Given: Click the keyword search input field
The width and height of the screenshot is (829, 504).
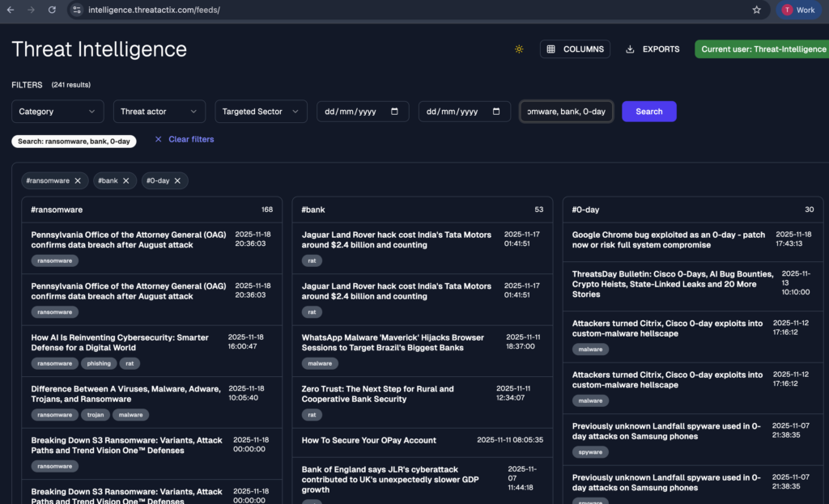Looking at the screenshot, I should tap(566, 112).
